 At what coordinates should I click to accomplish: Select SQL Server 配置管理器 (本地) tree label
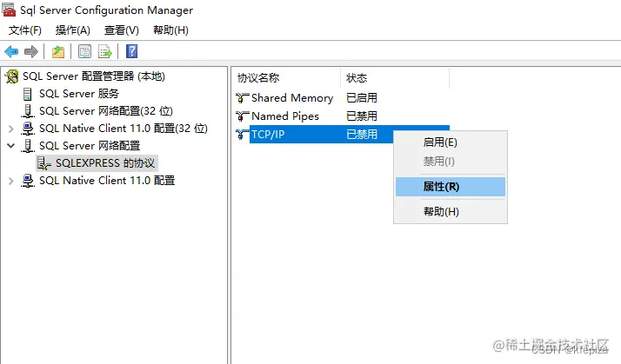[94, 76]
